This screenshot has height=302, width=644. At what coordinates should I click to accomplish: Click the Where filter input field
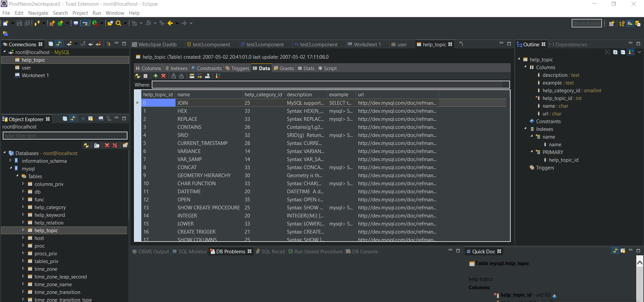pyautogui.click(x=331, y=85)
